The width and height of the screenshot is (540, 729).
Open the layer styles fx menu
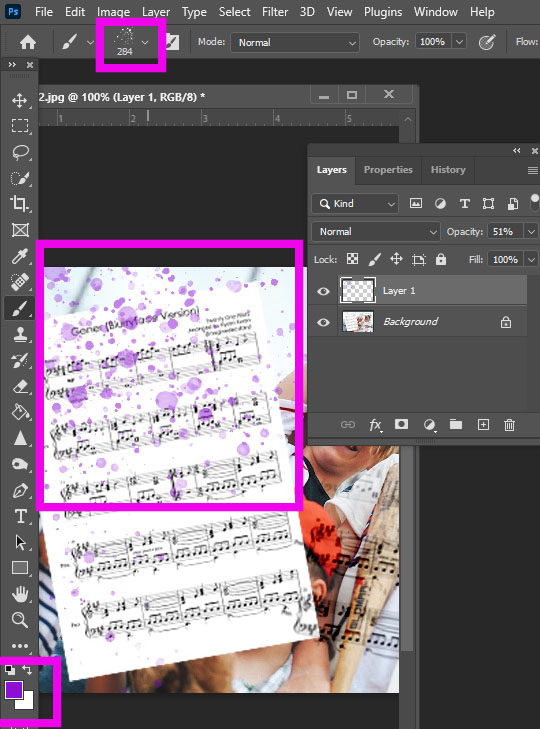pos(375,424)
